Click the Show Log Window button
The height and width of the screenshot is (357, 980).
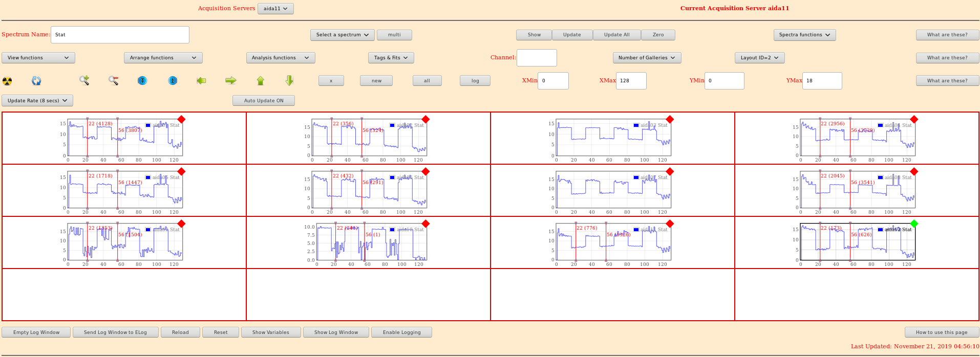[336, 332]
